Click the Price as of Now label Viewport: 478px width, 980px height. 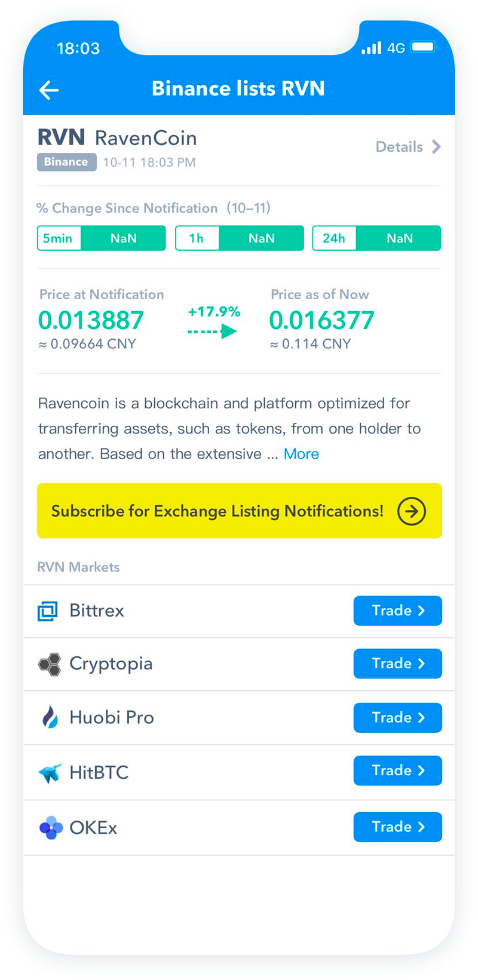pos(320,294)
